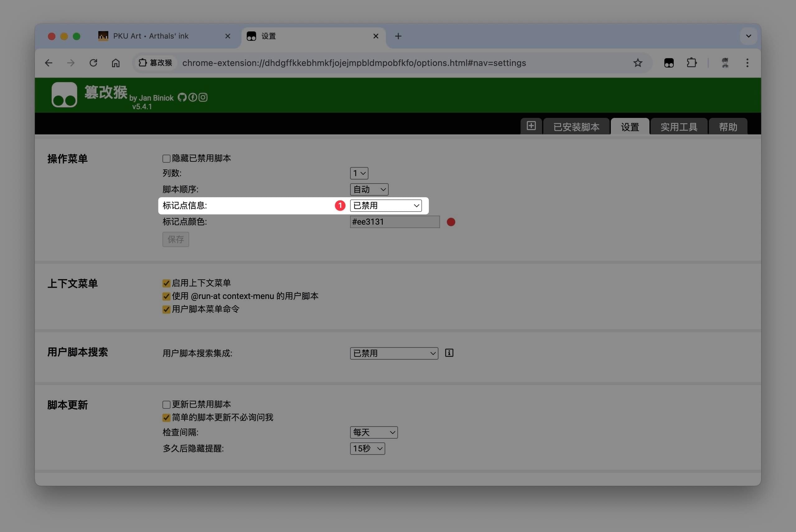Click the Tampermonkey extension toolbar icon

pos(669,63)
